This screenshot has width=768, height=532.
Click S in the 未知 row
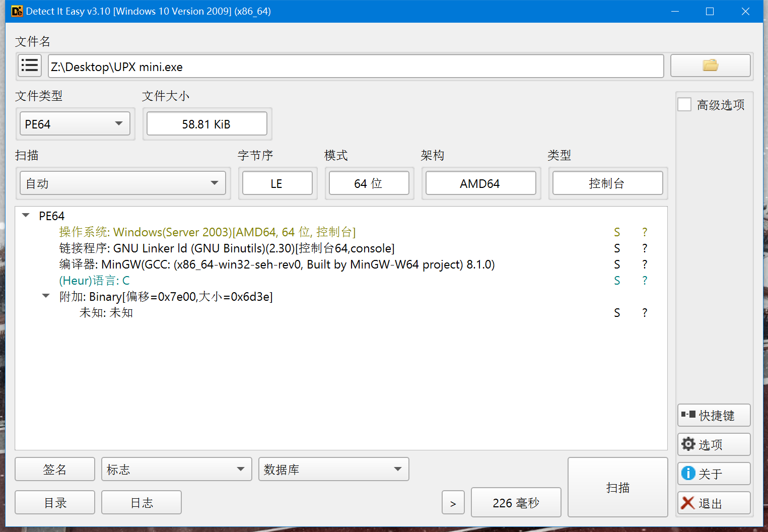(617, 313)
